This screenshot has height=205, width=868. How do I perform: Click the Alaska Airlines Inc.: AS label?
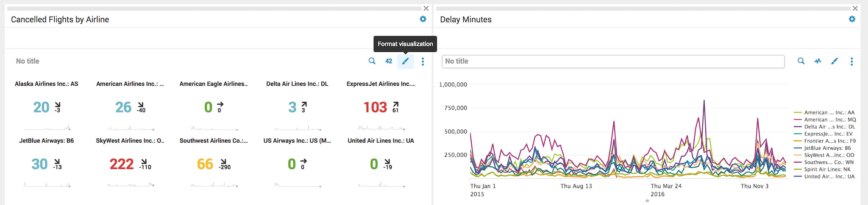[x=47, y=84]
